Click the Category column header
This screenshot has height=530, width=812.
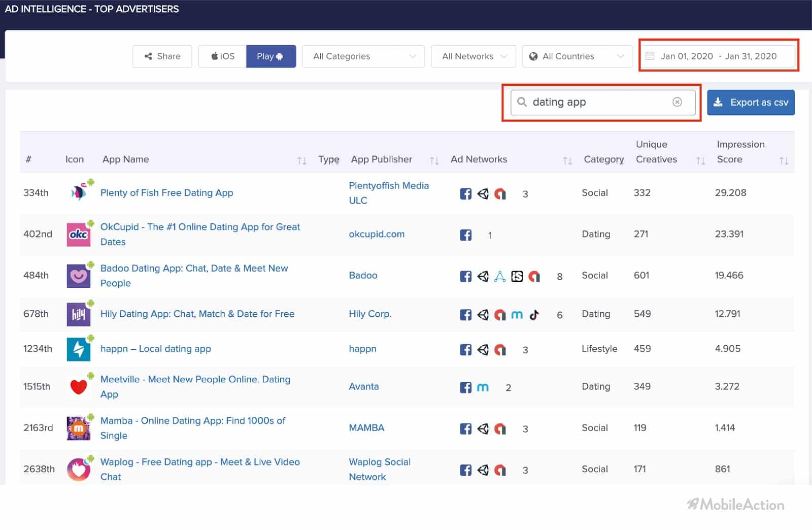(x=604, y=159)
